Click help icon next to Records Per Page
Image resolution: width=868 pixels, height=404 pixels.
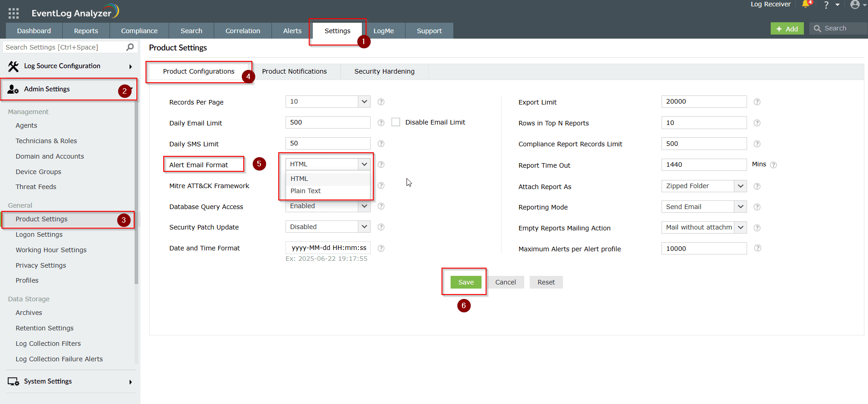point(381,102)
